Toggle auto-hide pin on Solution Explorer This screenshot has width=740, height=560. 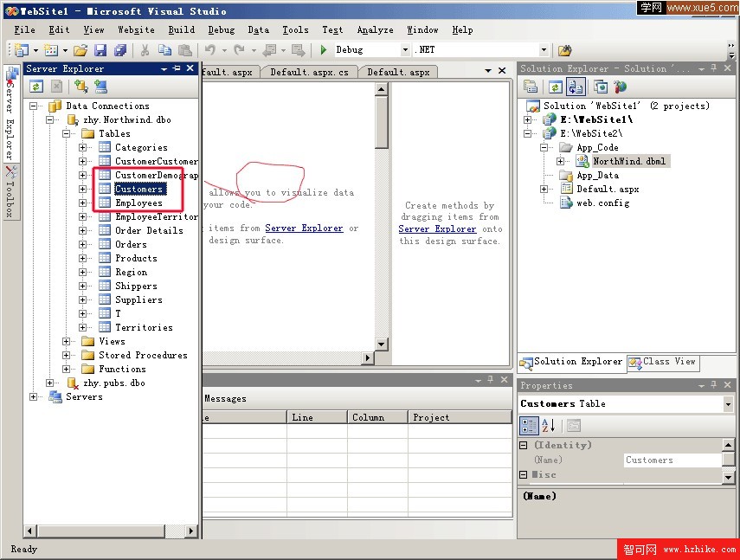(714, 68)
